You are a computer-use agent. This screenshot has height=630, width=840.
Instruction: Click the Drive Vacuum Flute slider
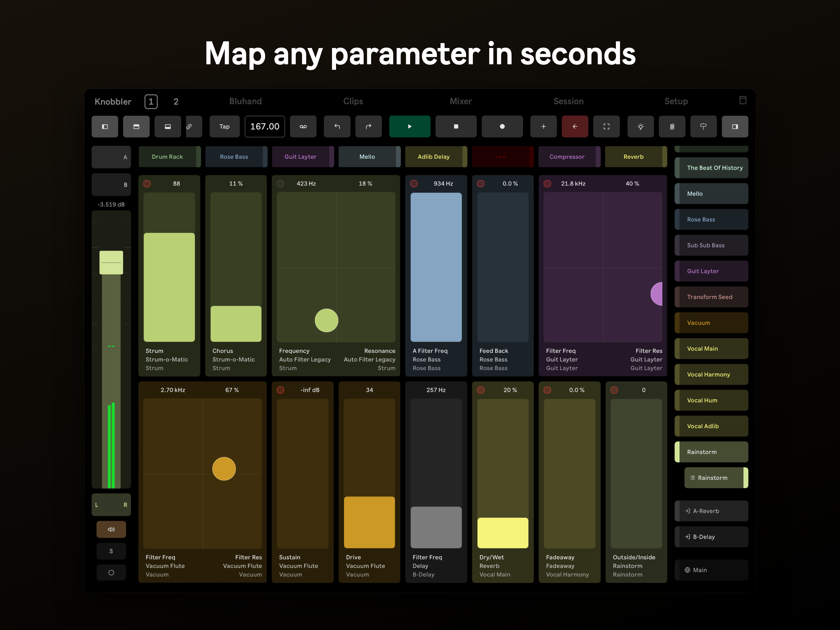point(369,473)
